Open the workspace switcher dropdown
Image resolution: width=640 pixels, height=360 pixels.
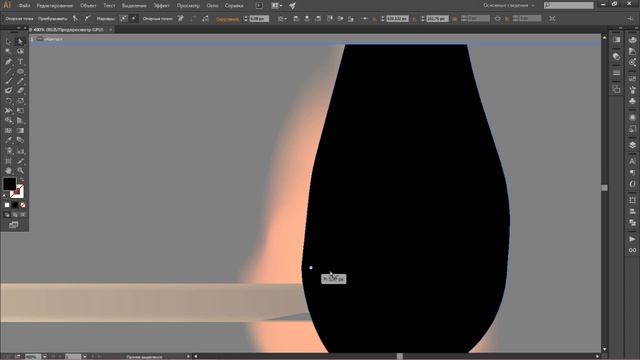(509, 6)
